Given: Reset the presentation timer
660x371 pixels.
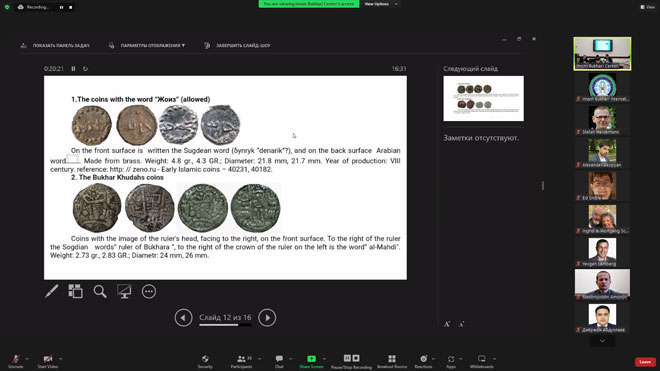Looking at the screenshot, I should tap(85, 69).
